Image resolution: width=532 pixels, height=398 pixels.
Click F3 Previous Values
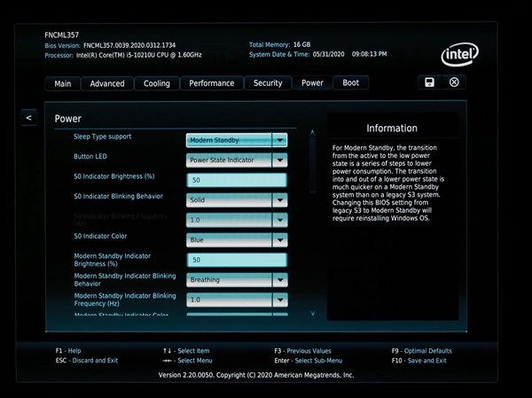click(x=302, y=351)
